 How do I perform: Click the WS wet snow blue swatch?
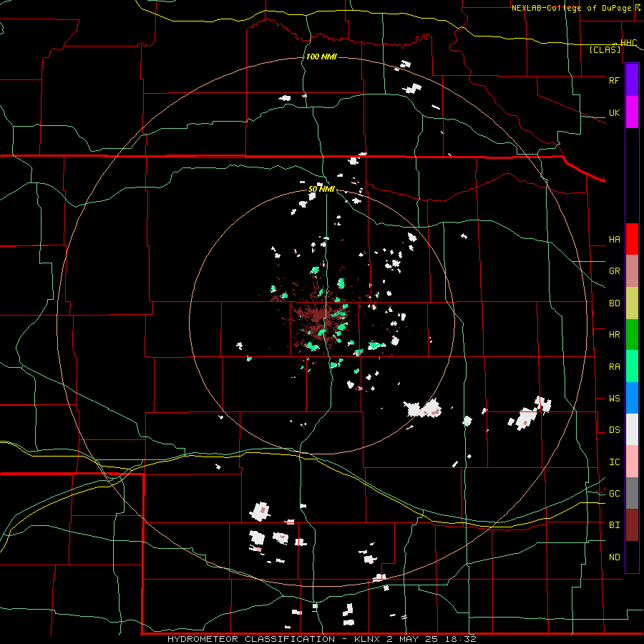point(632,398)
